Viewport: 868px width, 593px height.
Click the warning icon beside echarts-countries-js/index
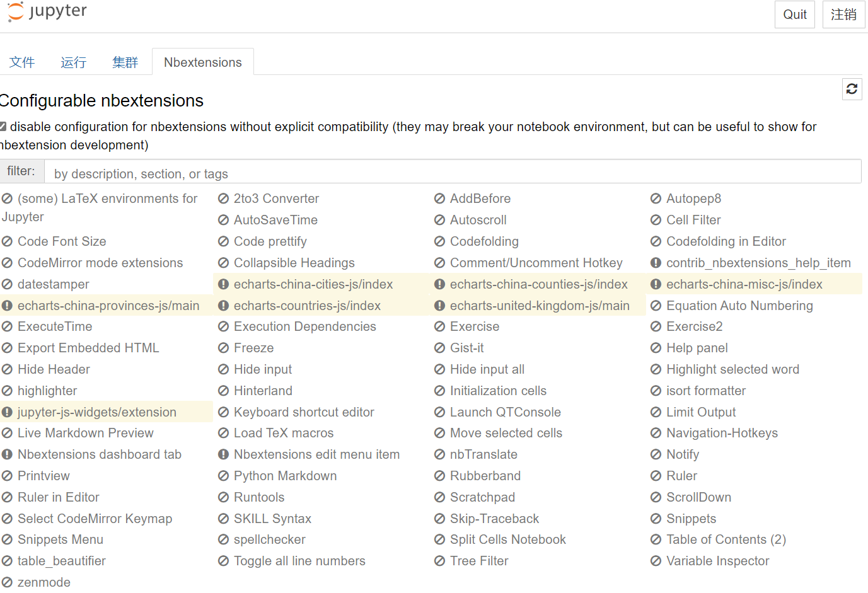(223, 306)
